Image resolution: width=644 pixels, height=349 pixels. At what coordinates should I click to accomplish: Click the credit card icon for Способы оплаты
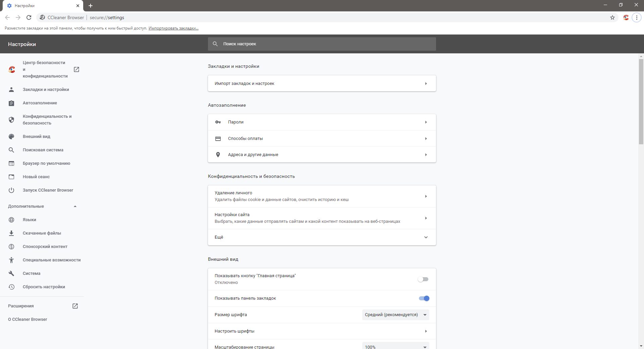pyautogui.click(x=218, y=139)
